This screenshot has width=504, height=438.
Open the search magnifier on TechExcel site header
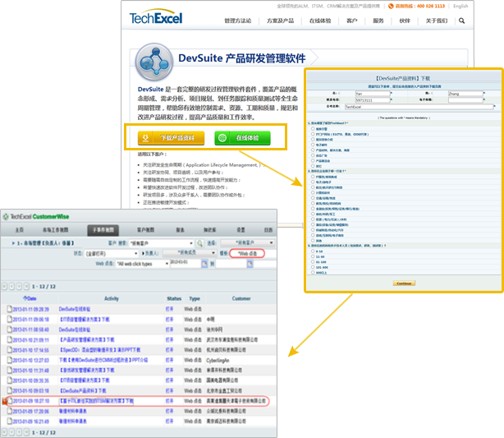(461, 21)
